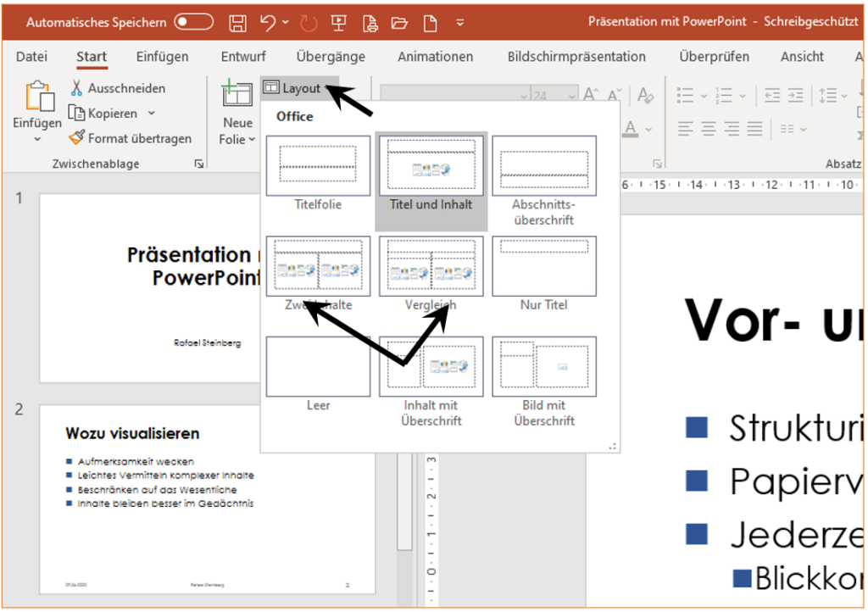Switch to the Entwurf ribbon tab

243,57
